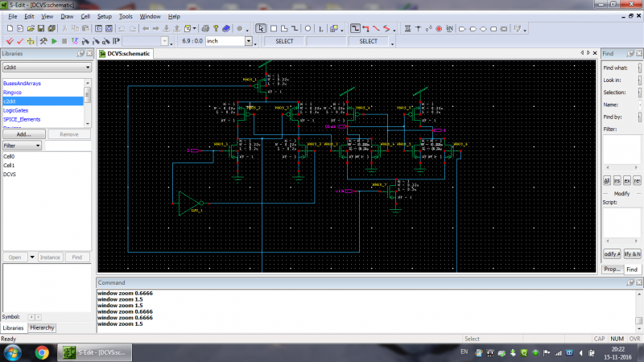Start simulation with the green play icon
Screen dimensions: 644x362
click(x=54, y=41)
